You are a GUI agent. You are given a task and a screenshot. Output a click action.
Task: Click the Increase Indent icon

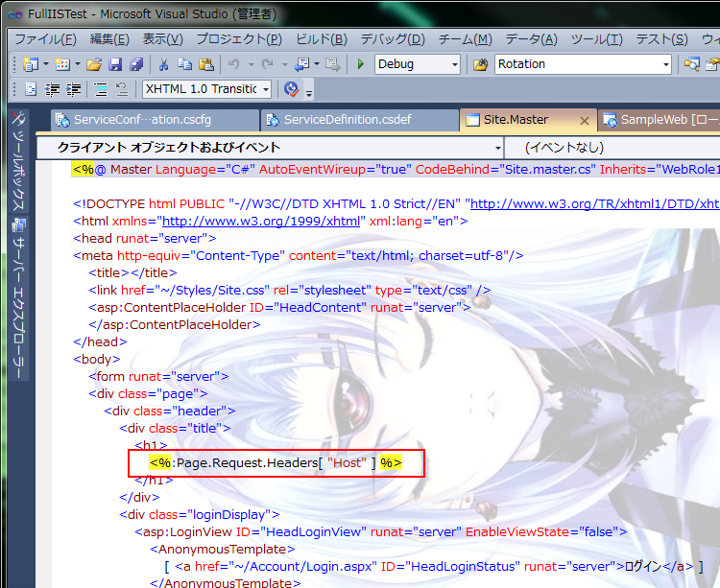[74, 89]
